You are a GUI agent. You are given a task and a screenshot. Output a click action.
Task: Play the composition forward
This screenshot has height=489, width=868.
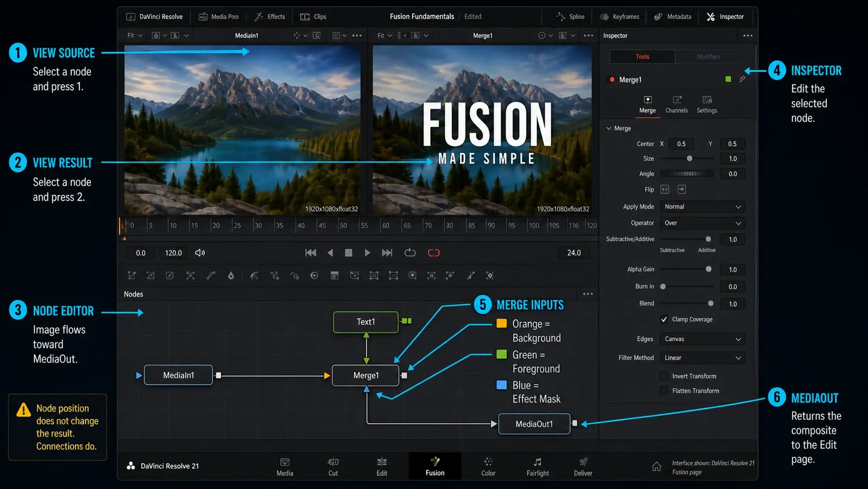click(367, 253)
